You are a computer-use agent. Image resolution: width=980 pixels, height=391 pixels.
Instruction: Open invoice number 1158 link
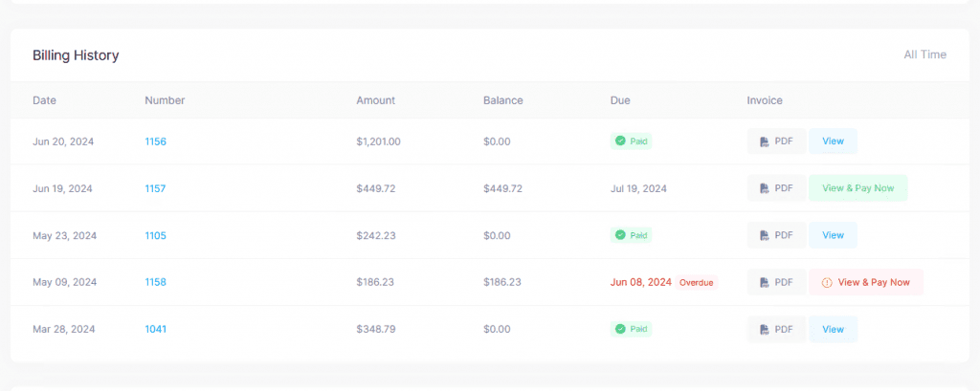point(155,282)
